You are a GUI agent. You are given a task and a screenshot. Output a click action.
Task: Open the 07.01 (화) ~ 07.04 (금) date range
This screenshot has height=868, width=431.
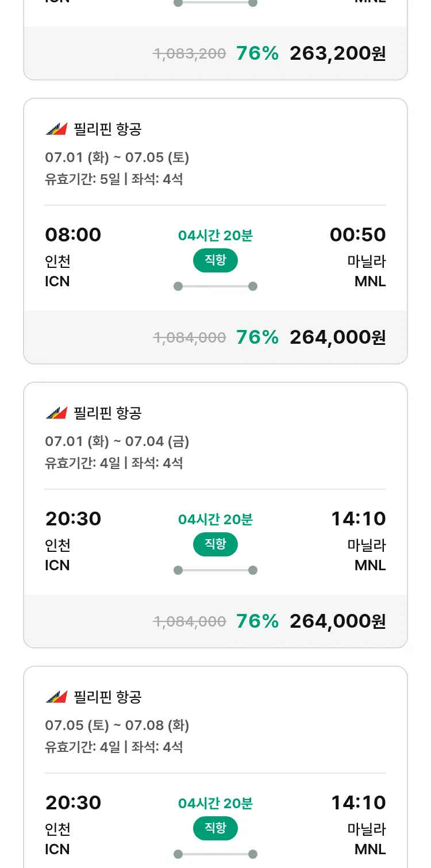[117, 441]
